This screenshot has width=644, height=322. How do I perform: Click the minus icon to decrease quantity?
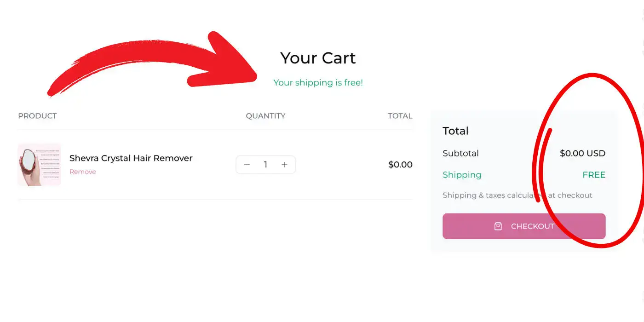[247, 165]
